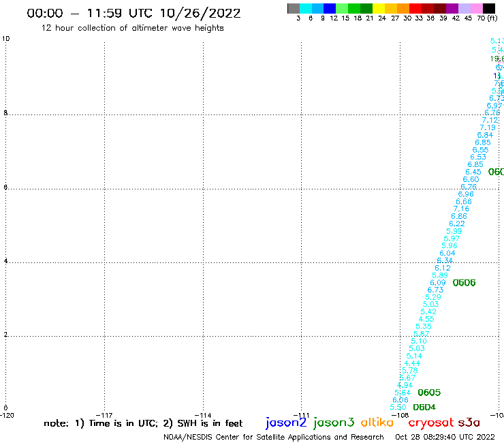This screenshot has height=443, width=504.
Task: Select the purple legend swatch
Action: pyautogui.click(x=452, y=8)
